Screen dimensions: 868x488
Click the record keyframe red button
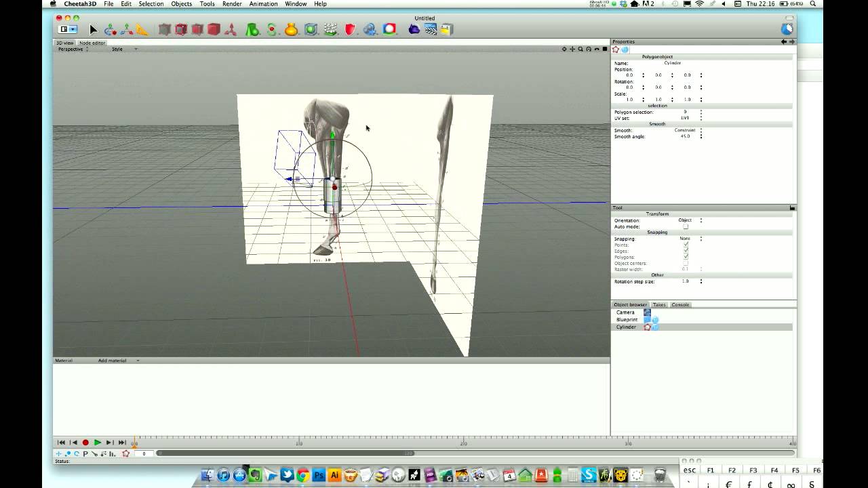[x=85, y=443]
